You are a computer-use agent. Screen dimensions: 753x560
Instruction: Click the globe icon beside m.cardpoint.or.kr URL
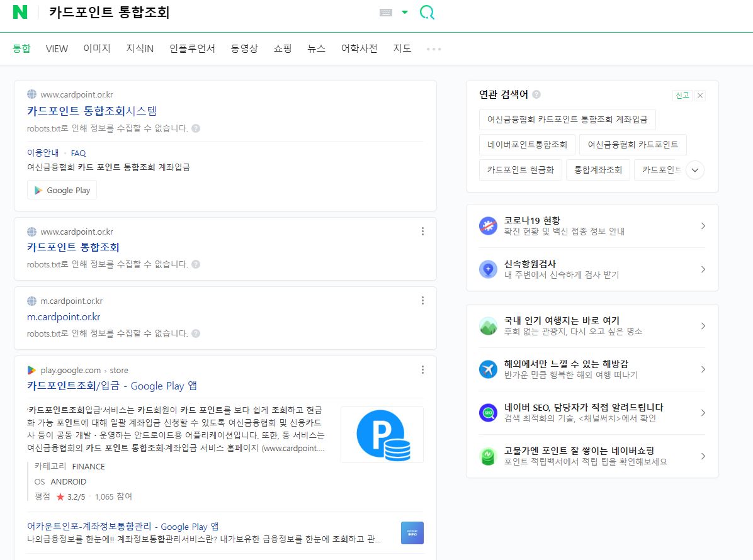[31, 301]
